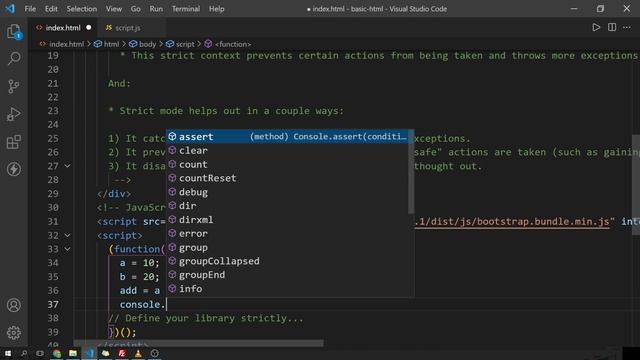
Task: Open the Run menu
Action: pos(156,9)
